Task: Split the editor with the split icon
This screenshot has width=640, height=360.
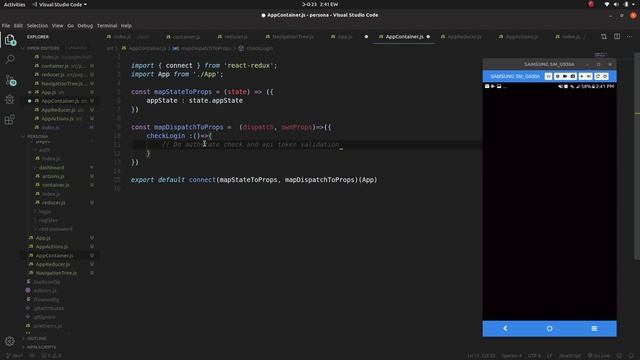Action: pyautogui.click(x=617, y=37)
